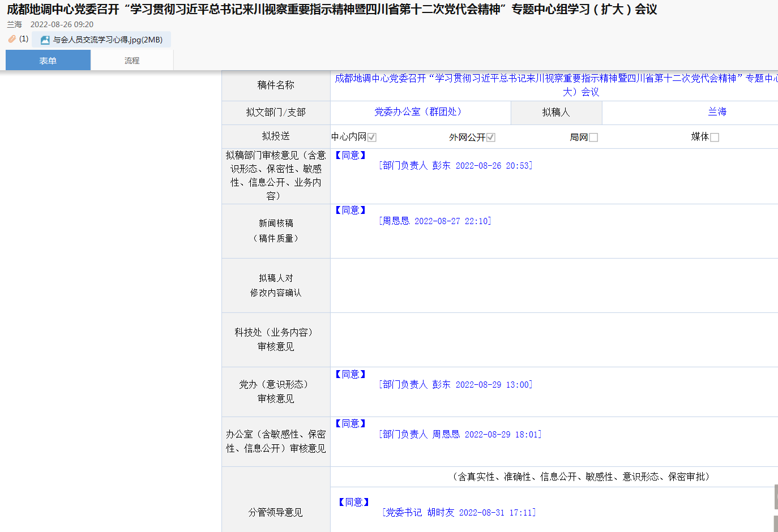
Task: Click 【同意】 in 新闻核稿 row
Action: tap(350, 211)
